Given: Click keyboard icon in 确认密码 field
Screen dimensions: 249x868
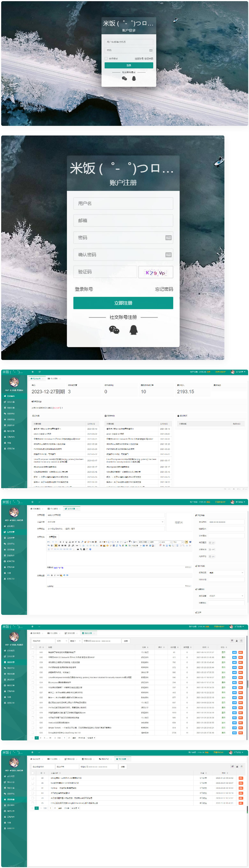Looking at the screenshot, I should click(x=168, y=255).
